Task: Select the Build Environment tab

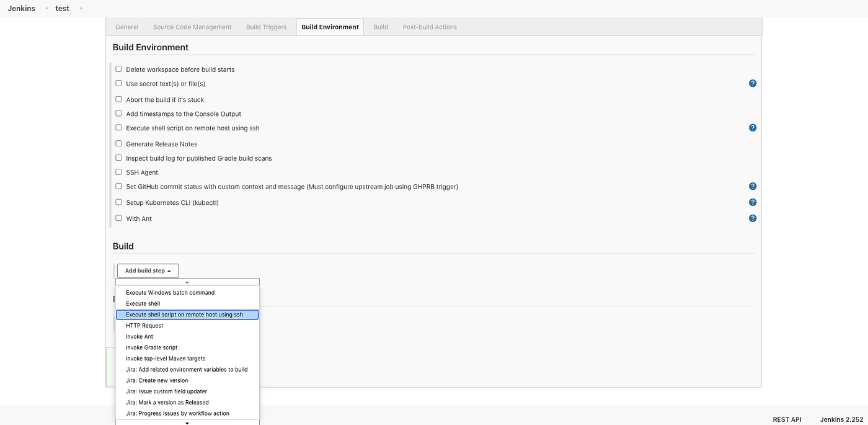Action: 330,27
